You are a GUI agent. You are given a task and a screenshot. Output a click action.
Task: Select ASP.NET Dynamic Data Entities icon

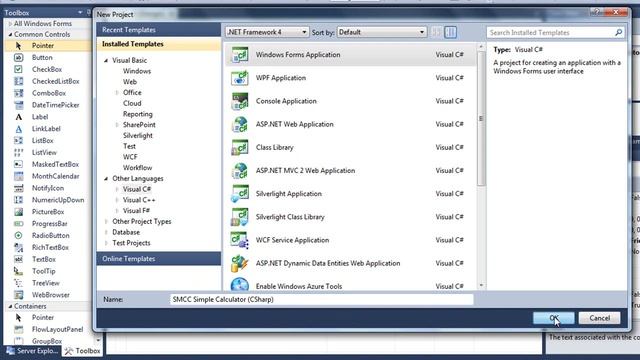click(240, 264)
